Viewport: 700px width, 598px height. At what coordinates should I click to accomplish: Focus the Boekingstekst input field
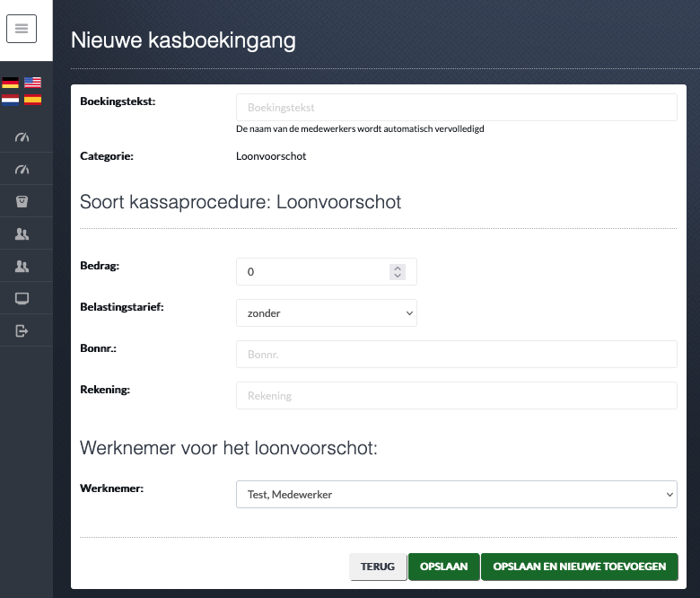click(456, 107)
